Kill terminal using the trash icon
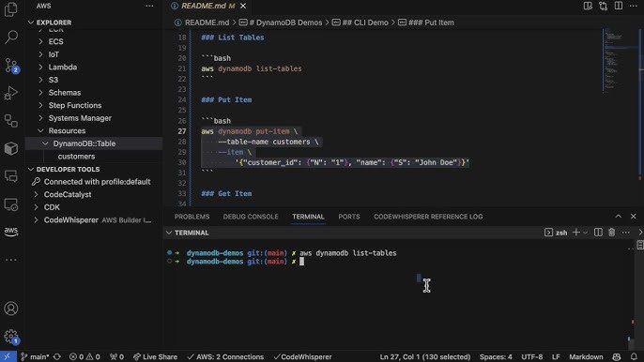644x362 pixels. [x=611, y=233]
